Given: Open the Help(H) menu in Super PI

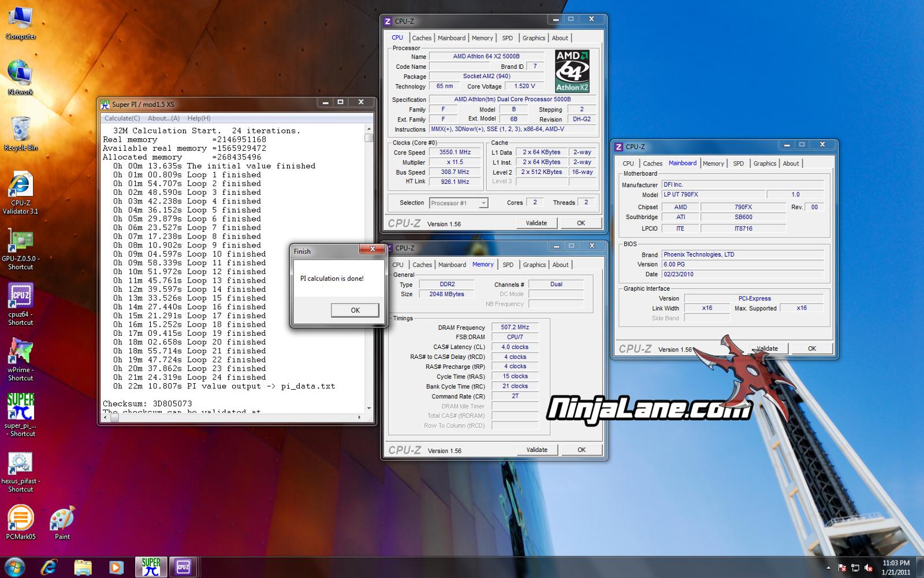Looking at the screenshot, I should point(199,118).
